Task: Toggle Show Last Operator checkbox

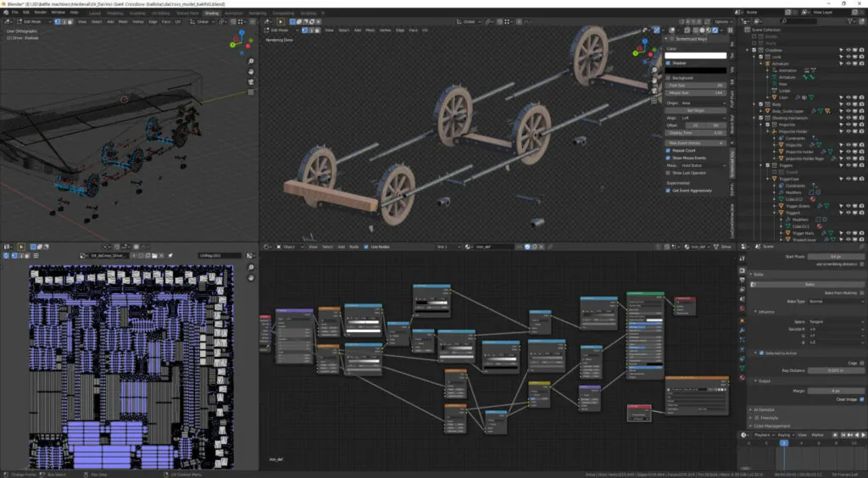Action: pyautogui.click(x=668, y=173)
